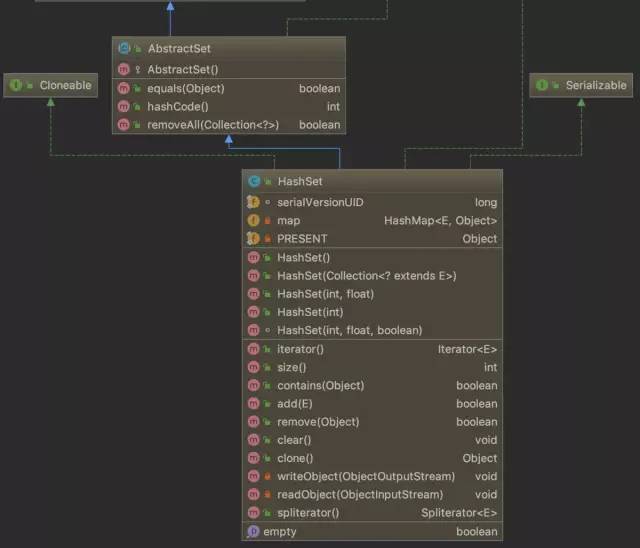This screenshot has width=640, height=548.
Task: Click method icon beside removeAll(Collection<?>)
Action: [x=124, y=124]
